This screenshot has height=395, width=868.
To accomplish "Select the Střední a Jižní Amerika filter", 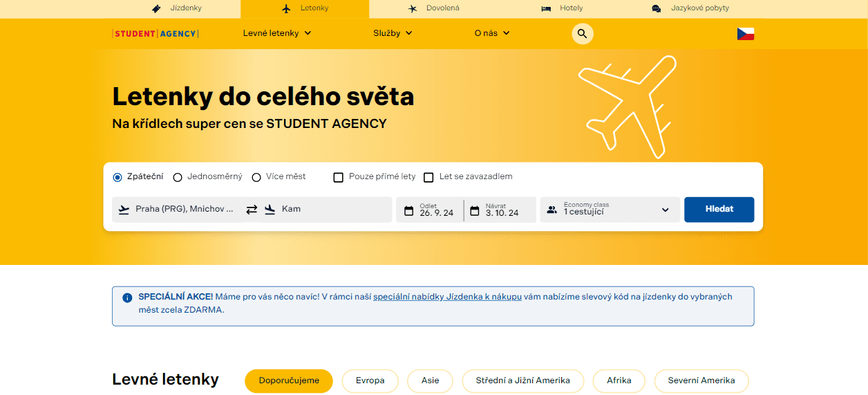I will point(523,380).
